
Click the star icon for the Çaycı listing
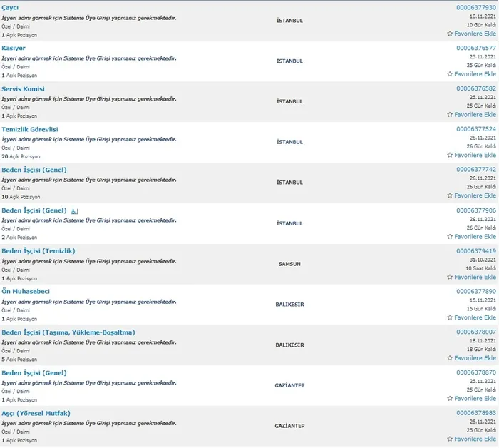pos(449,34)
